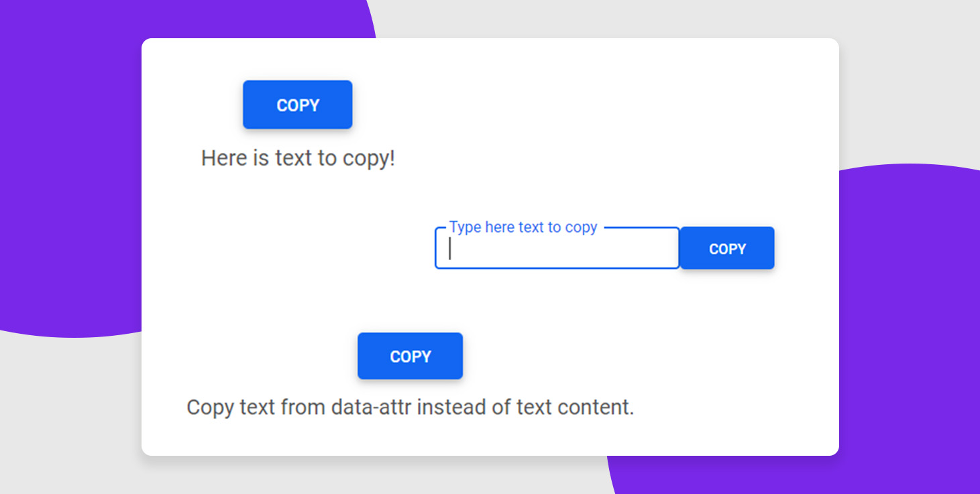The image size is (980, 494).
Task: Click the COPY button above the data-attr sentence
Action: (410, 356)
